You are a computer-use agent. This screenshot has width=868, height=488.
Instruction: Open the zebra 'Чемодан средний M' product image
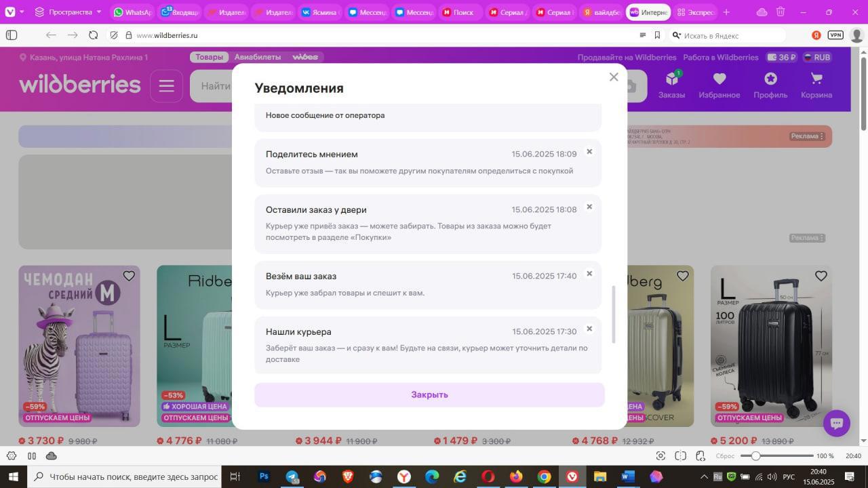coord(79,346)
